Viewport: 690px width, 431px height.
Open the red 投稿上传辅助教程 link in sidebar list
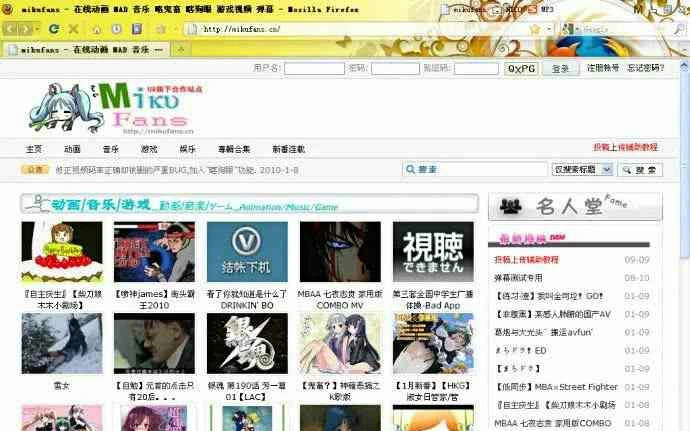[526, 260]
